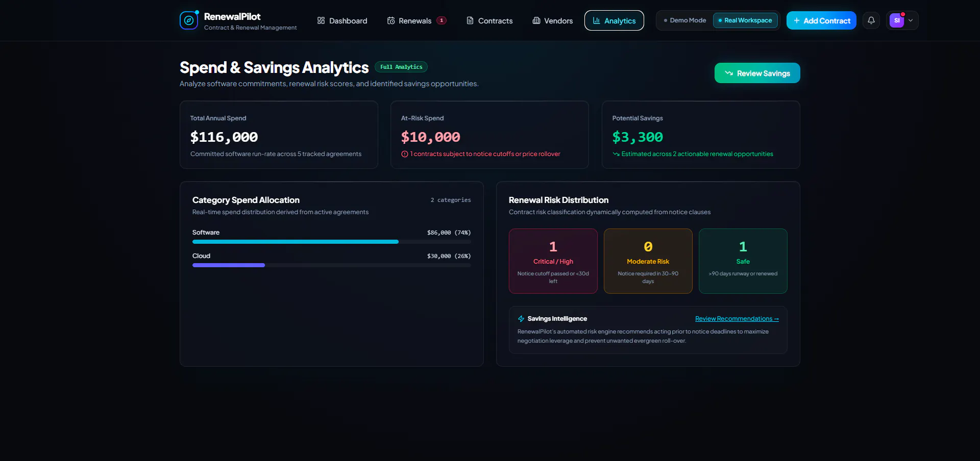Select the Critical / High risk card
The image size is (980, 461).
553,261
